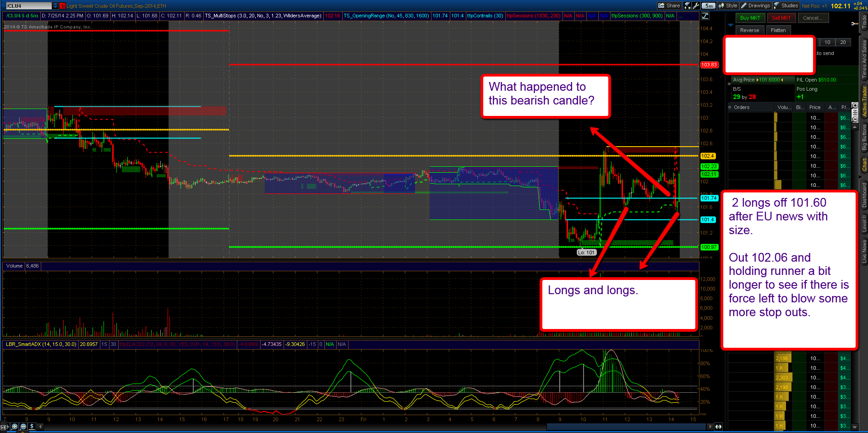Screen dimensions: 868x433
Task: Click the Volu... column header
Action: 784,107
